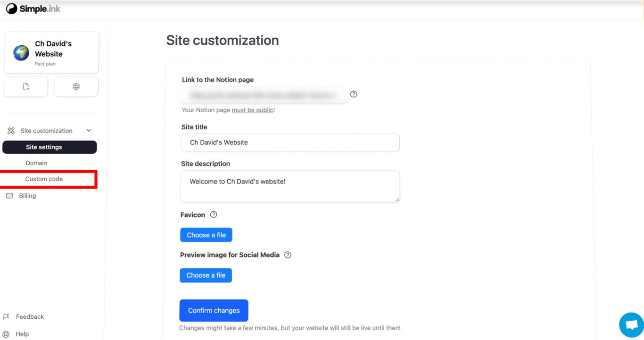Open the Custom code section
Image resolution: width=644 pixels, height=340 pixels.
(44, 179)
